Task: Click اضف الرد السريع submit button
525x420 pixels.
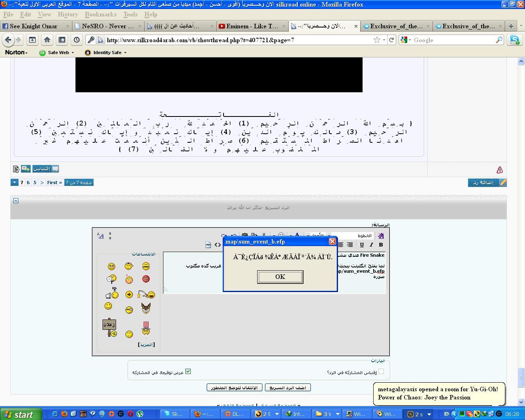Action: (x=288, y=388)
